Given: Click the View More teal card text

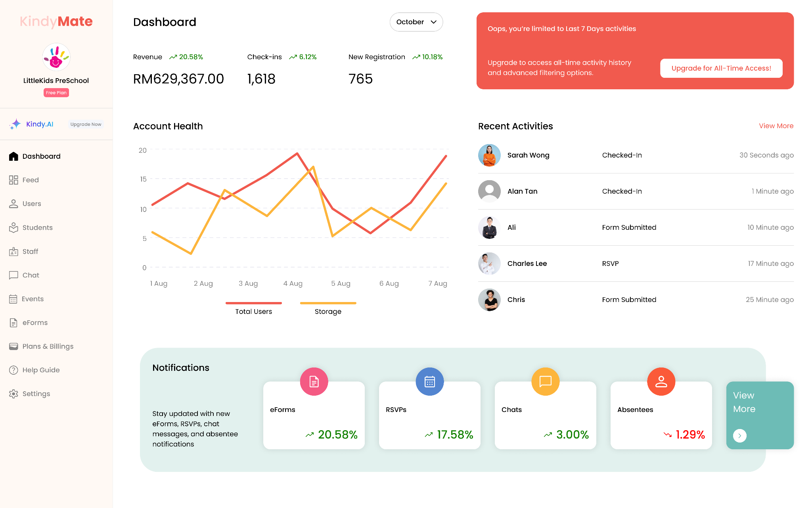Looking at the screenshot, I should (x=744, y=402).
